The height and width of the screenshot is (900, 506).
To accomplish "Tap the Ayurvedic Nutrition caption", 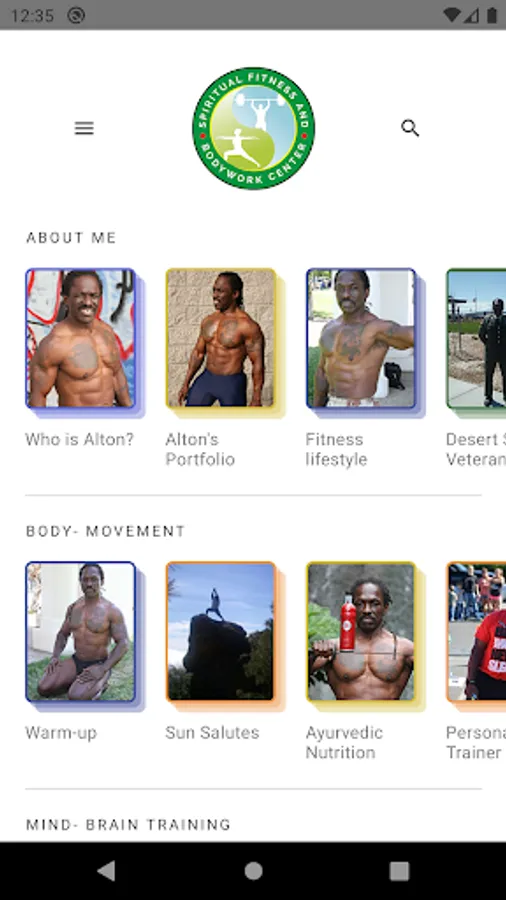I will coord(344,743).
